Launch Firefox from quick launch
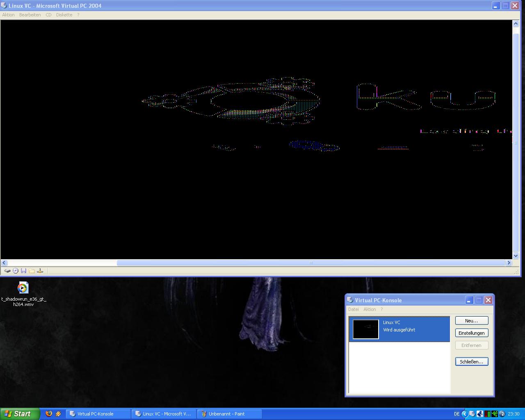 click(x=49, y=414)
